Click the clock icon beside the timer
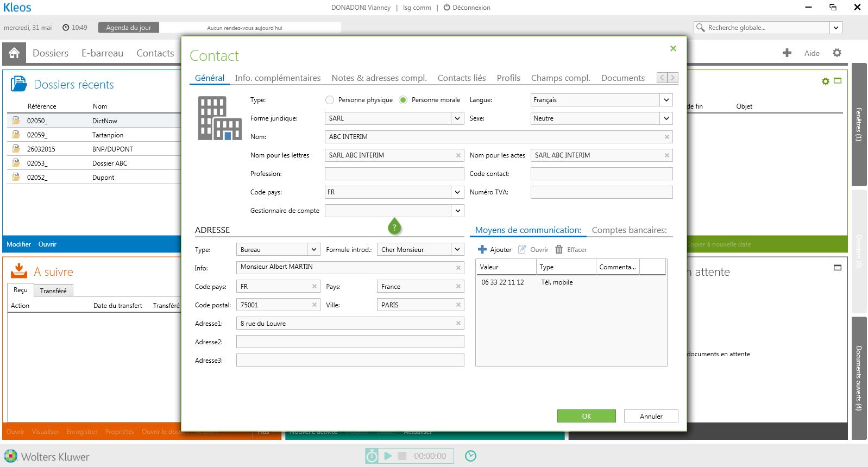The width and height of the screenshot is (868, 467). pos(470,456)
